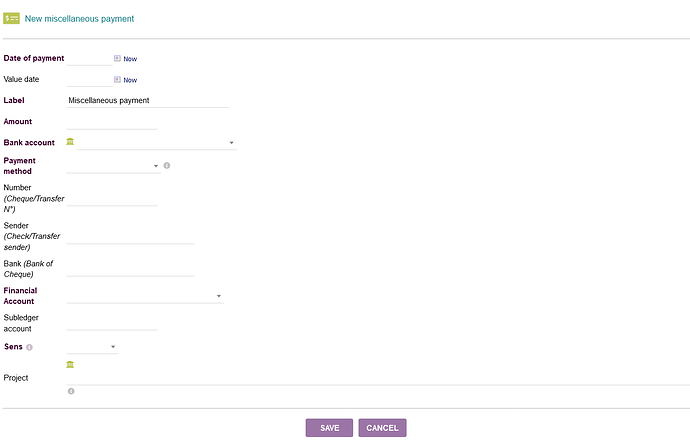The height and width of the screenshot is (445, 690).
Task: Click the Now link for Value date
Action: pos(130,80)
